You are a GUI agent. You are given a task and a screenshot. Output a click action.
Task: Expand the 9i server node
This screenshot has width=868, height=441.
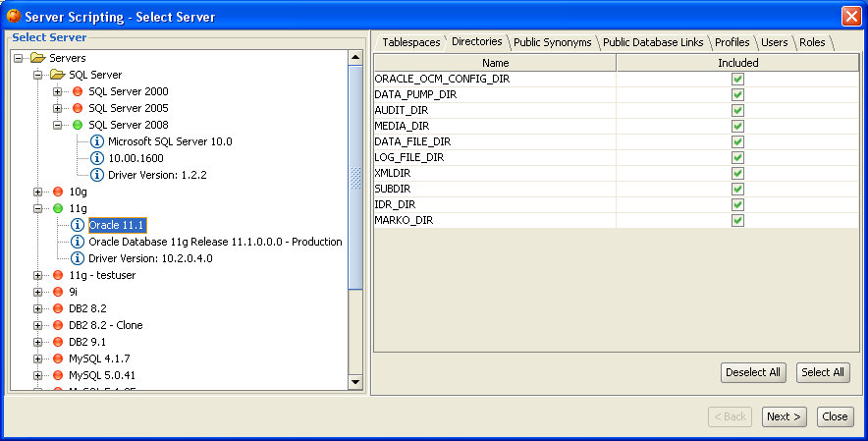[x=37, y=292]
